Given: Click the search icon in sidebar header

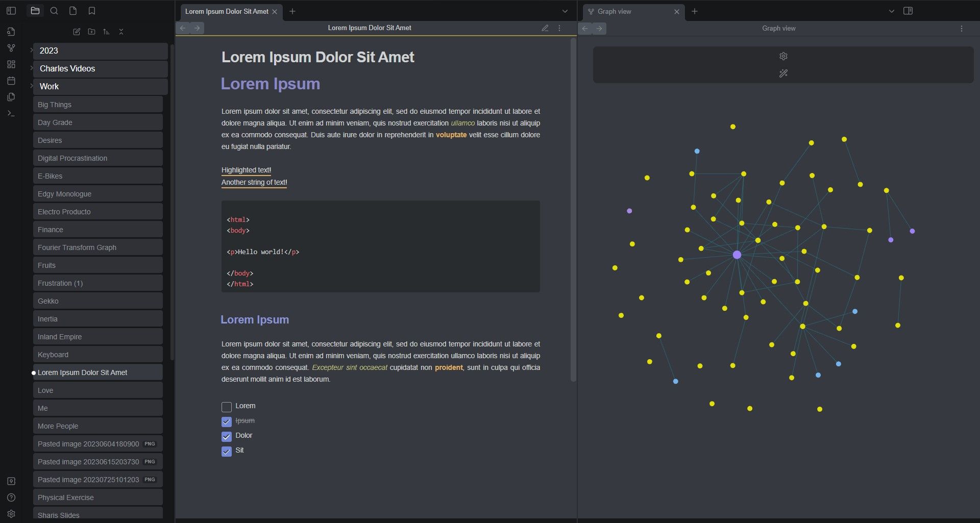Looking at the screenshot, I should tap(54, 11).
